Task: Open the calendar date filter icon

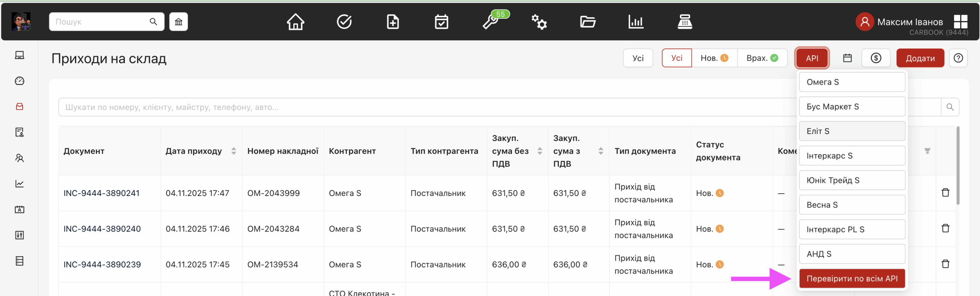Action: [x=847, y=58]
